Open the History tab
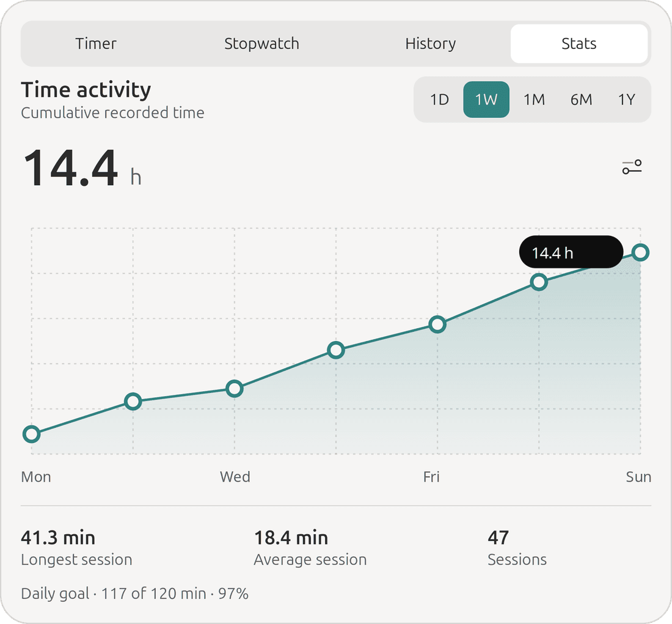The image size is (672, 624). tap(430, 44)
